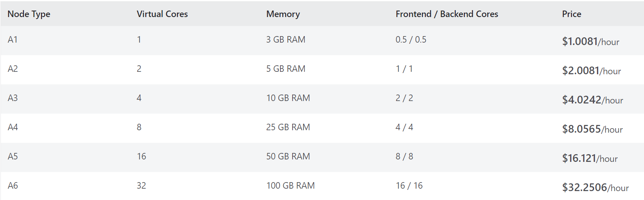Select the A5 node type cell

13,157
